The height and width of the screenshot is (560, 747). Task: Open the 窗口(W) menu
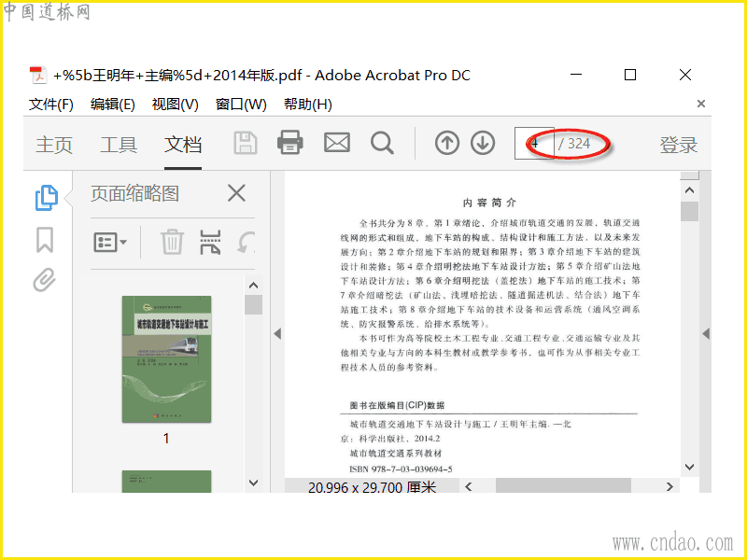point(241,104)
